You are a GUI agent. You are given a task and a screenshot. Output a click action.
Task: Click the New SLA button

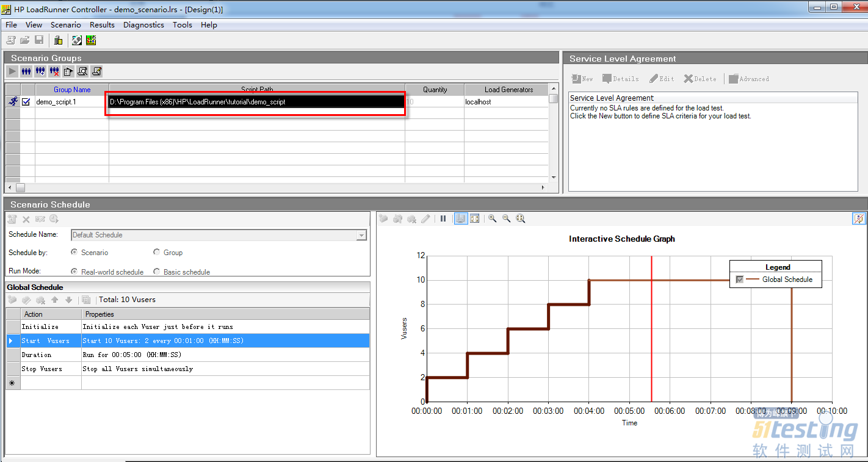click(x=582, y=79)
